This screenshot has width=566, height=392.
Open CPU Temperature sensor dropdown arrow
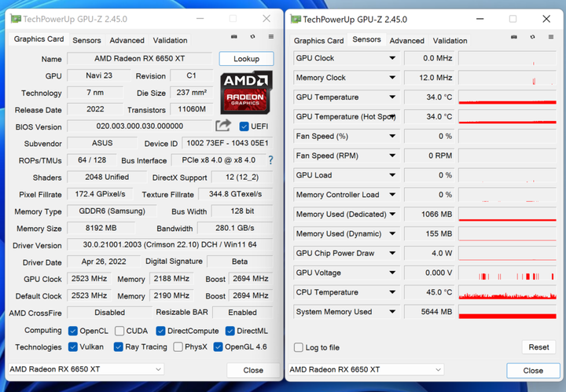point(392,291)
